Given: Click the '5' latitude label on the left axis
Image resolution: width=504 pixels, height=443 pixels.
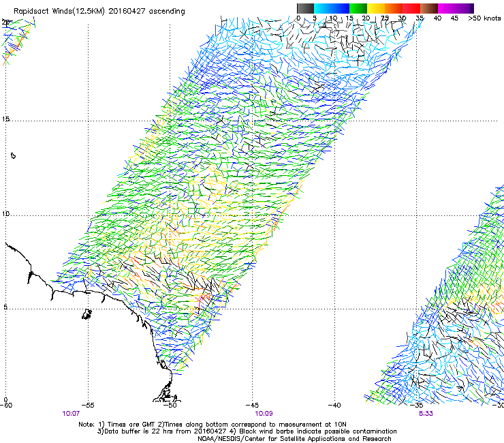Looking at the screenshot, I should pyautogui.click(x=5, y=307).
